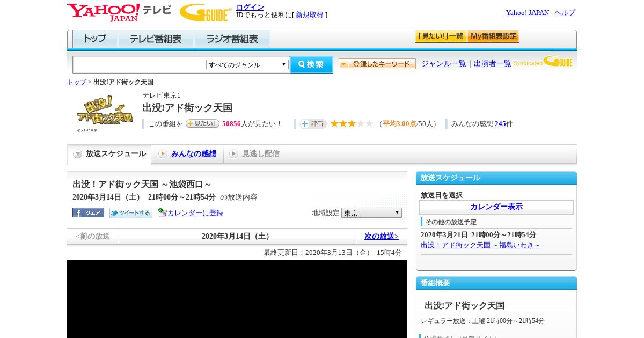Share via Facebook シェア button

[x=88, y=212]
